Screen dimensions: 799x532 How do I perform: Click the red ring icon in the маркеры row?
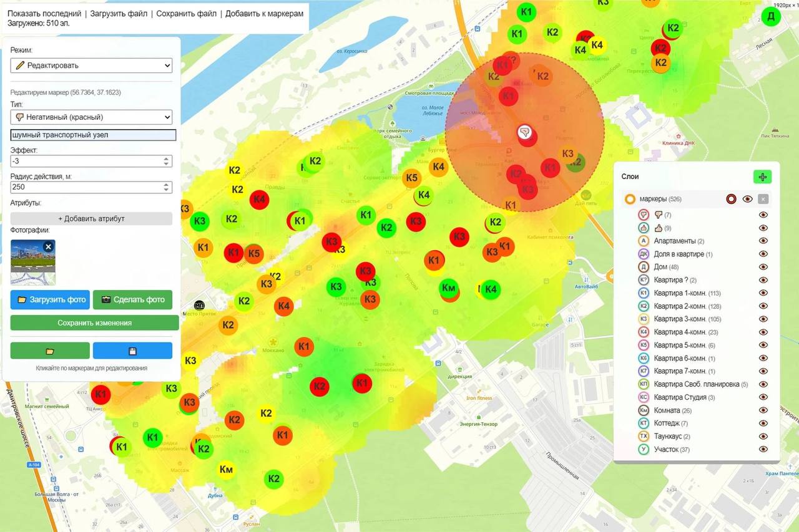coord(731,199)
